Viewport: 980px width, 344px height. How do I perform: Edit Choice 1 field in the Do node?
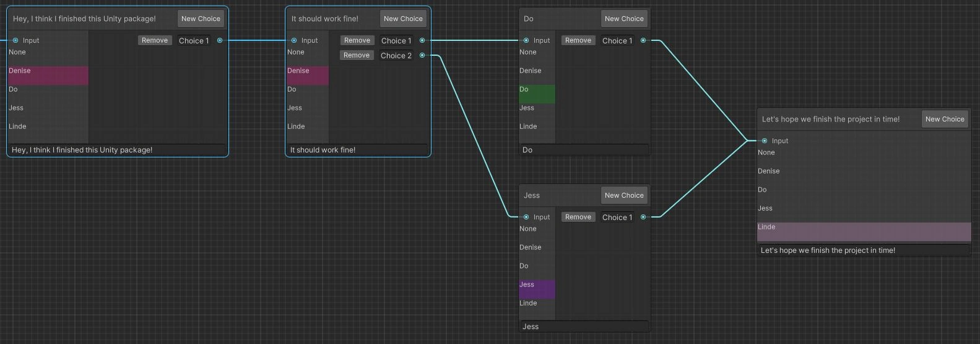pyautogui.click(x=617, y=41)
